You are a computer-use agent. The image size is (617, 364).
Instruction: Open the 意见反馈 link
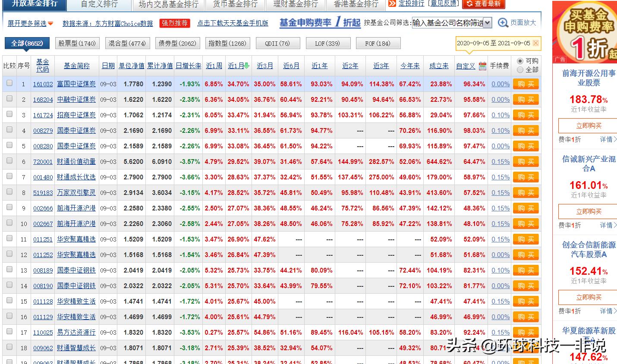coord(444,3)
